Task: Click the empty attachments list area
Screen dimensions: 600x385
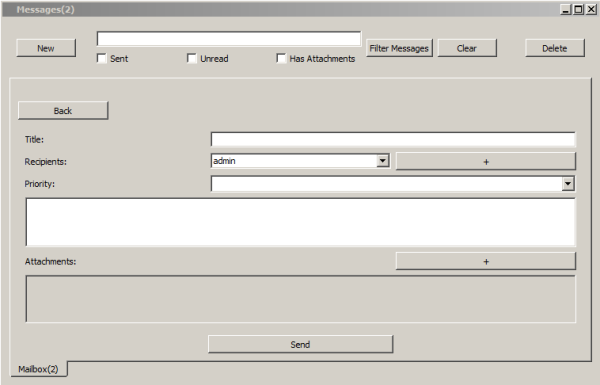Action: pyautogui.click(x=300, y=299)
